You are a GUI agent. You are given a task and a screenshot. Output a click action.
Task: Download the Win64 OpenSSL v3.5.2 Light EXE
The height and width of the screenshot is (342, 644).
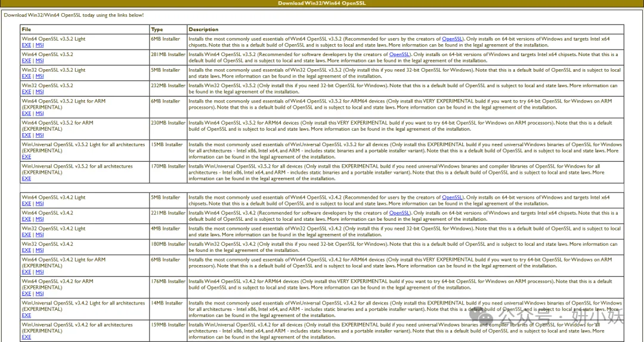point(26,45)
